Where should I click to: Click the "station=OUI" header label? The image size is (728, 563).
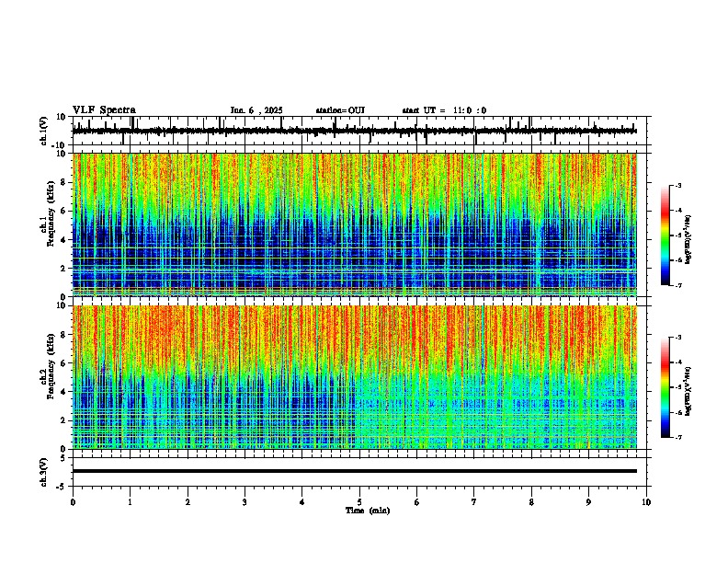coord(340,110)
